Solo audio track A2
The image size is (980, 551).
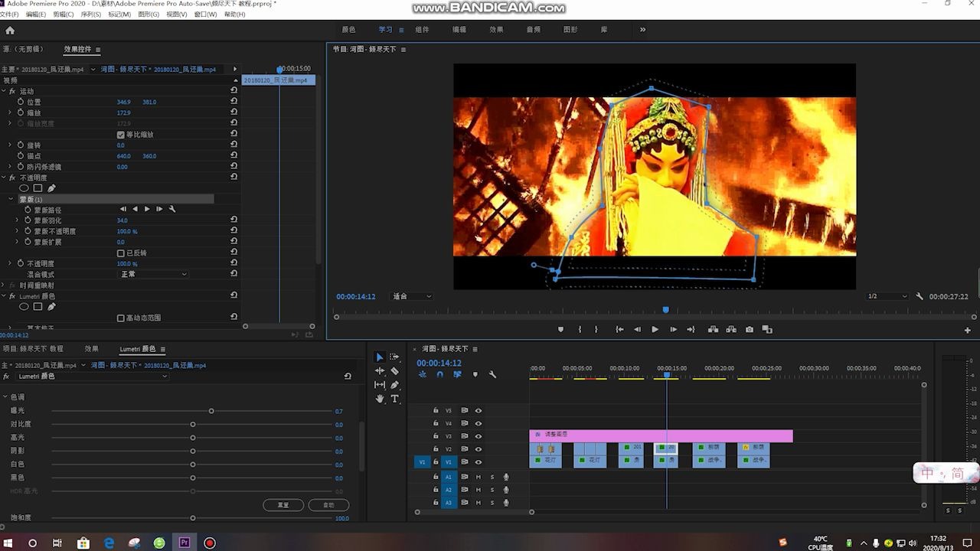(492, 490)
